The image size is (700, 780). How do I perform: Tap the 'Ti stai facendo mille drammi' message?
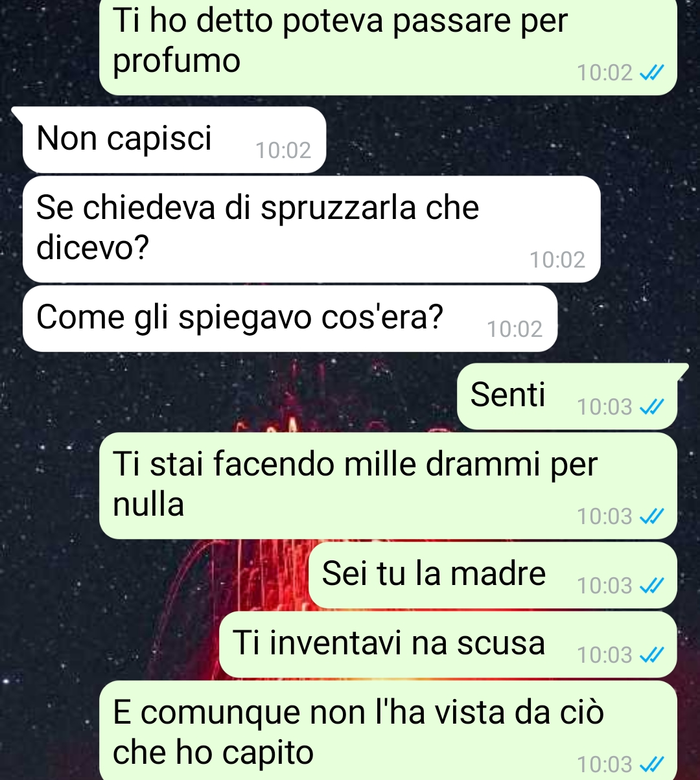(x=388, y=486)
